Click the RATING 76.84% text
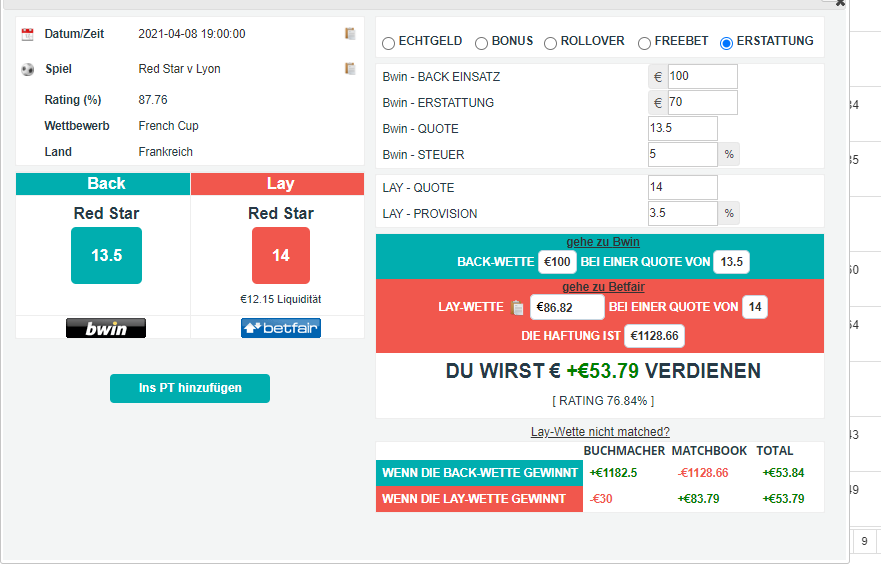881x582 pixels. click(603, 401)
